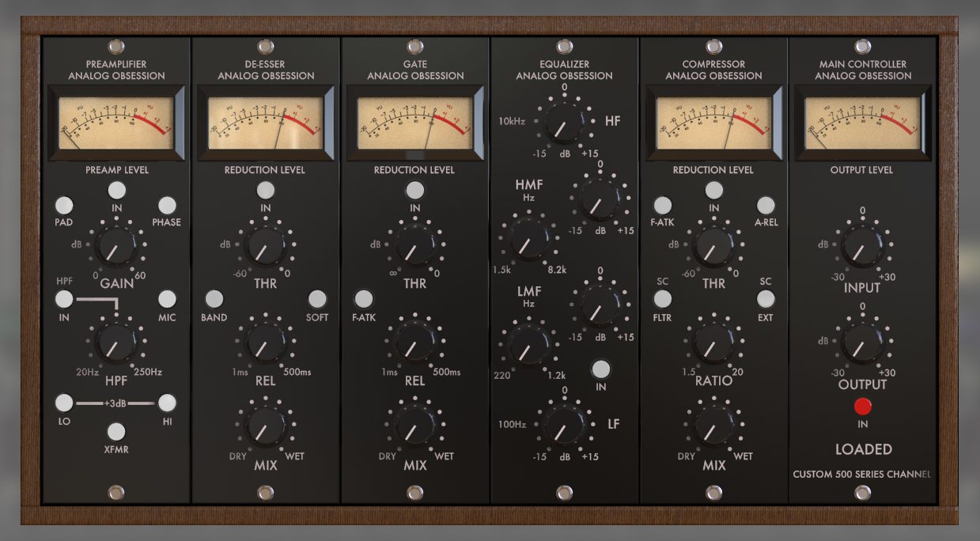Enable the preamp HPF IN button
980x541 pixels.
[64, 299]
